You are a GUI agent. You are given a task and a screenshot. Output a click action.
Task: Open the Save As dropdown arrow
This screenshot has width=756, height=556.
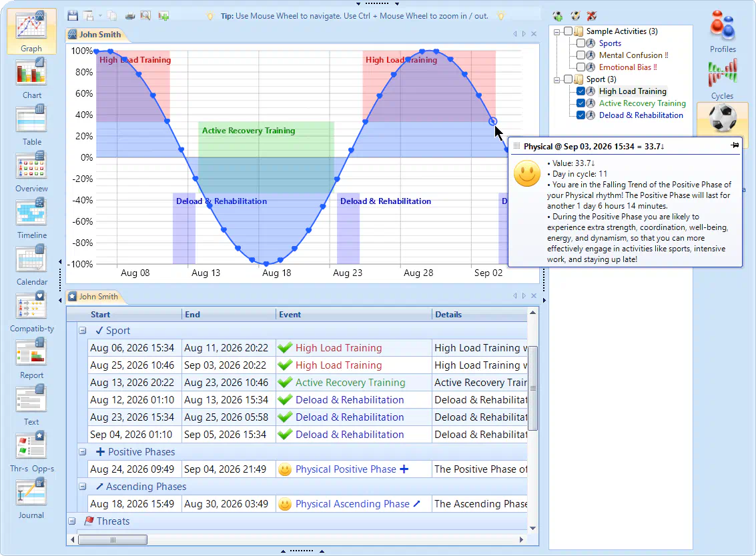[x=100, y=16]
